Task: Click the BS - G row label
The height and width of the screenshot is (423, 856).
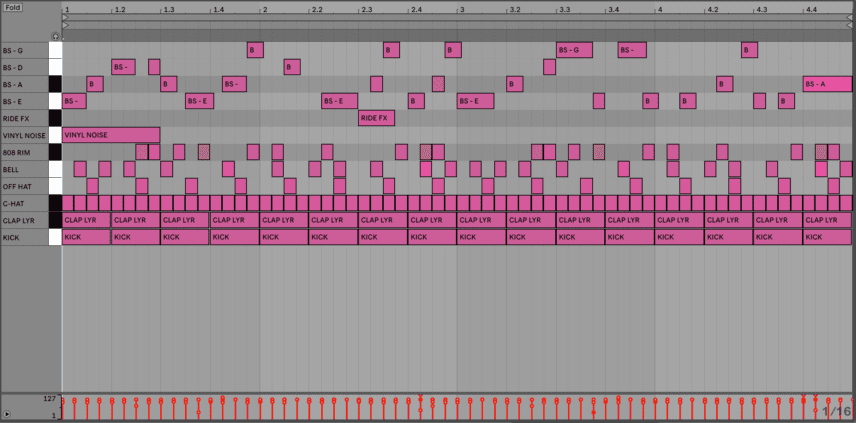Action: coord(13,51)
